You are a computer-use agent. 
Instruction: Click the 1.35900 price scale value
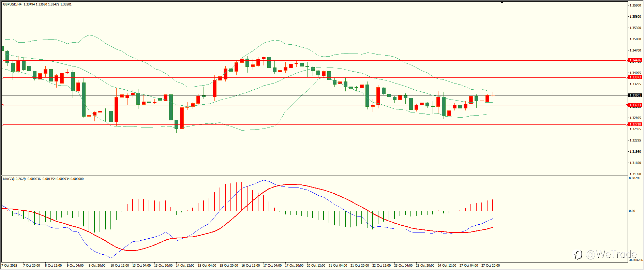pos(635,5)
